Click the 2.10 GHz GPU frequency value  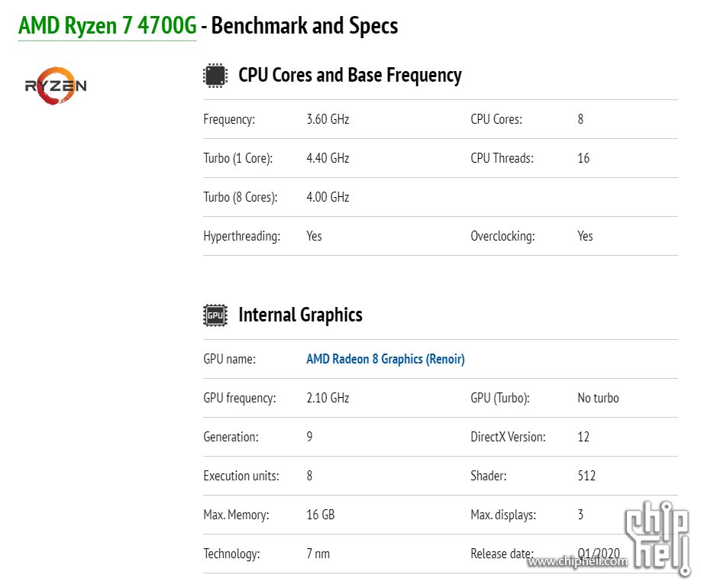tap(328, 398)
